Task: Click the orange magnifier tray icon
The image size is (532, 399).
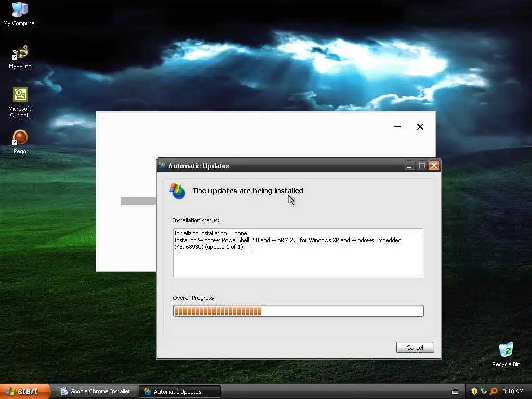Action: pyautogui.click(x=494, y=391)
